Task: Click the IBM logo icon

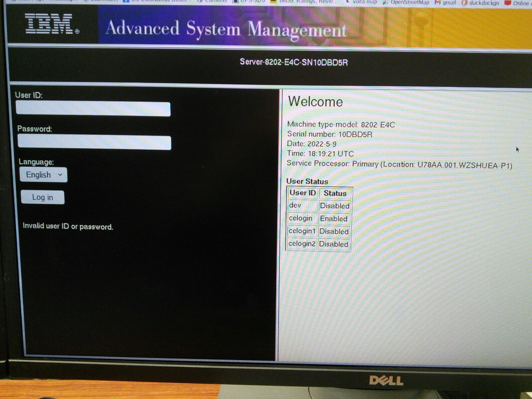Action: [x=49, y=25]
